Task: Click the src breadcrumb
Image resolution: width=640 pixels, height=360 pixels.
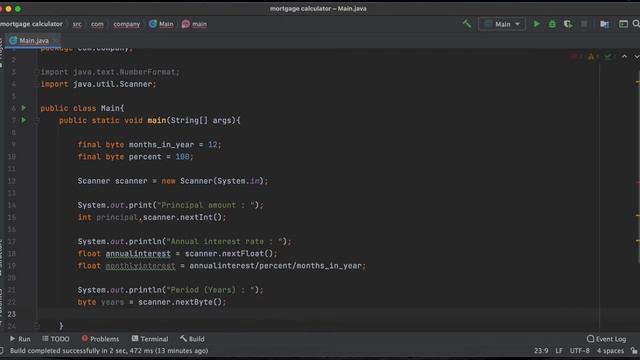Action: 77,24
